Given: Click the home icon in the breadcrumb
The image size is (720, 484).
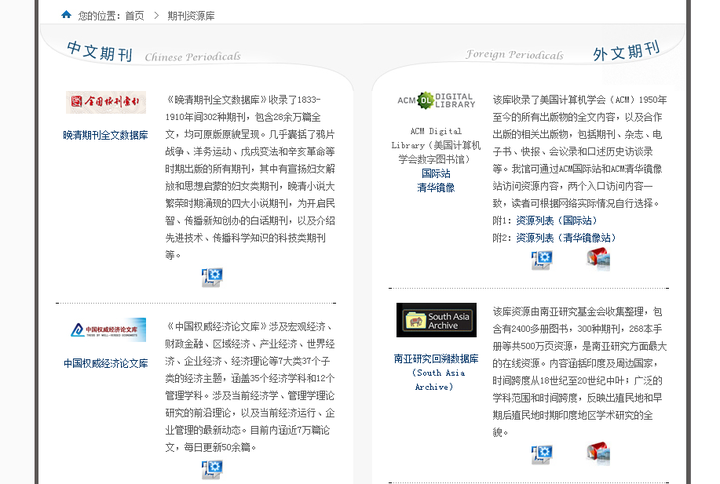Looking at the screenshot, I should pyautogui.click(x=66, y=15).
